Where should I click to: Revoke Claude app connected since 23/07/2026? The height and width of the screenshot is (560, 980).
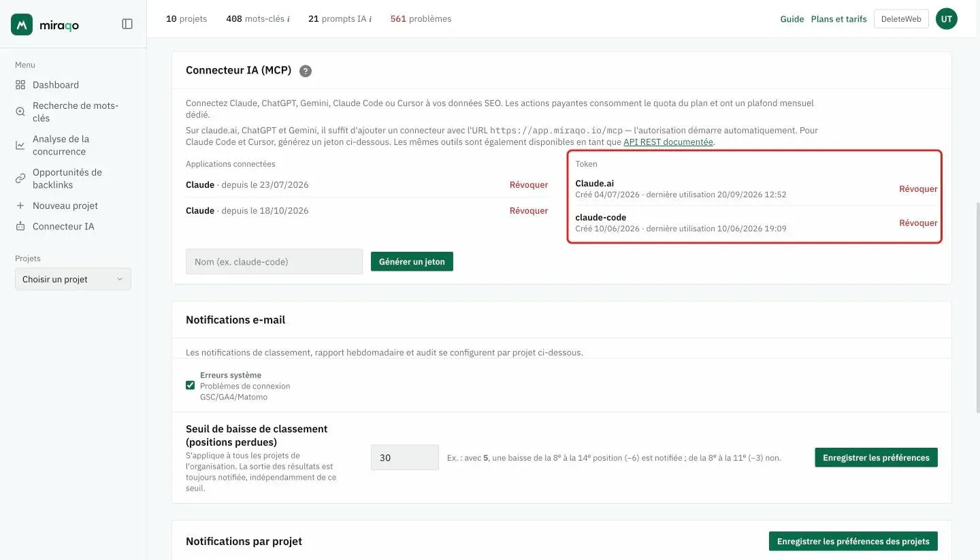tap(529, 185)
